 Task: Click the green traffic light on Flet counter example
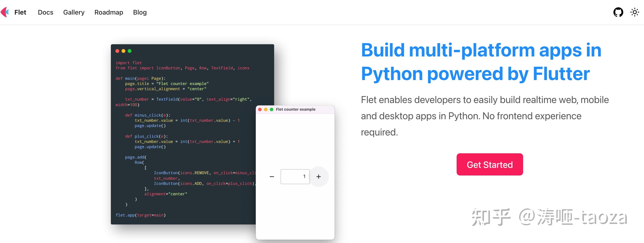click(x=271, y=109)
